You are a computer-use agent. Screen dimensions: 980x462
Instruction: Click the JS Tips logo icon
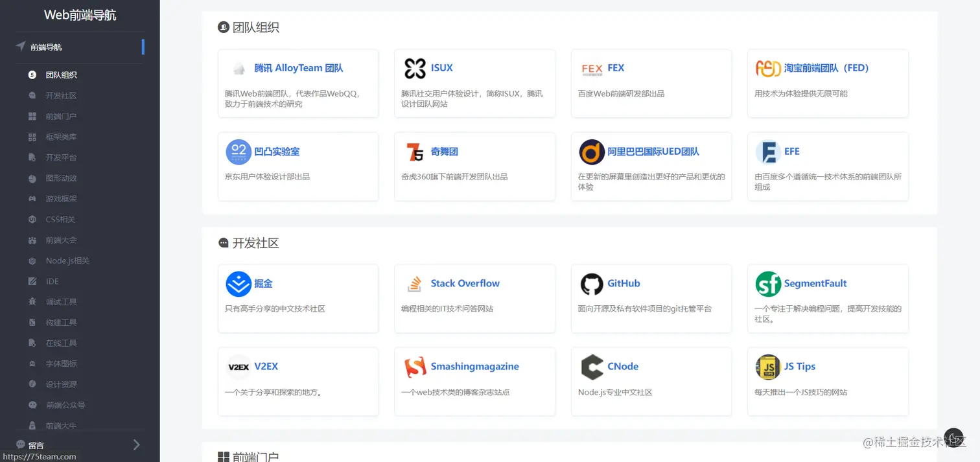(768, 367)
